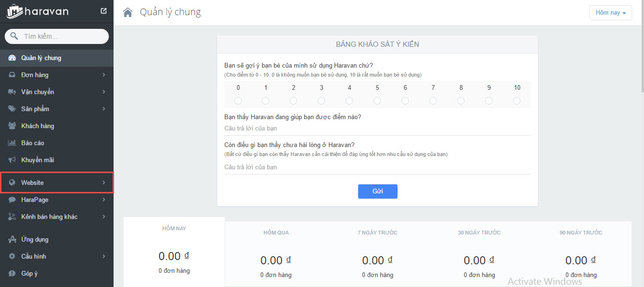This screenshot has width=644, height=287.
Task: Select rating 0 radio button
Action: pos(238,101)
